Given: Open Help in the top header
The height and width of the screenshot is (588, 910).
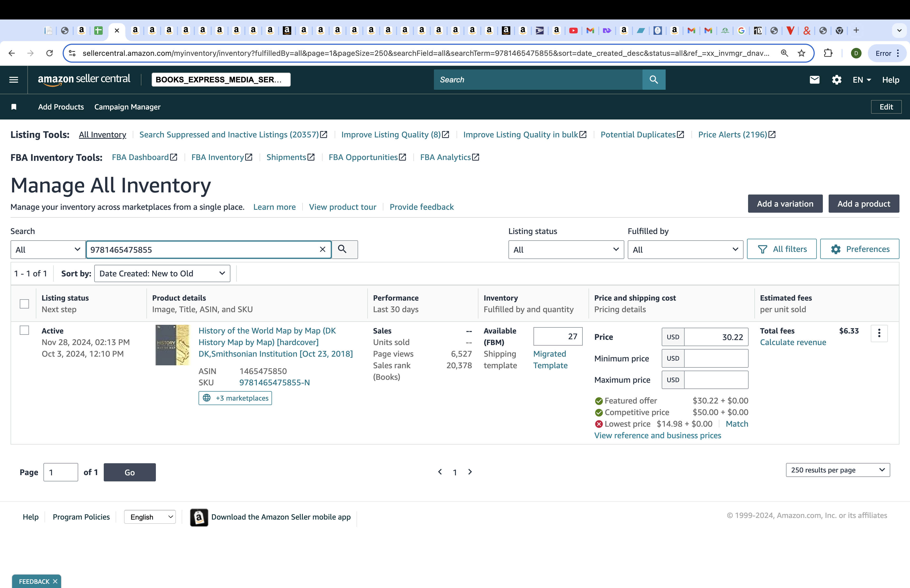Looking at the screenshot, I should tap(891, 80).
